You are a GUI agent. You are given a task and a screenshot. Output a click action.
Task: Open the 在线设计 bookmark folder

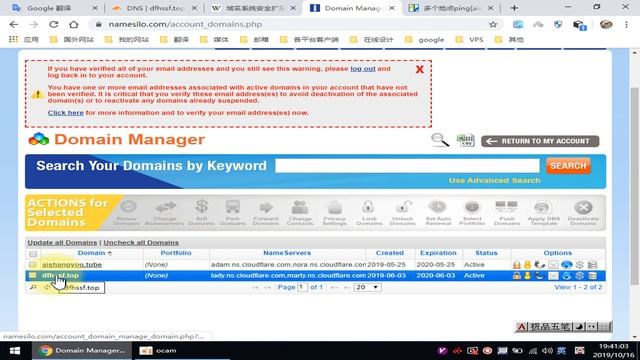[x=372, y=40]
